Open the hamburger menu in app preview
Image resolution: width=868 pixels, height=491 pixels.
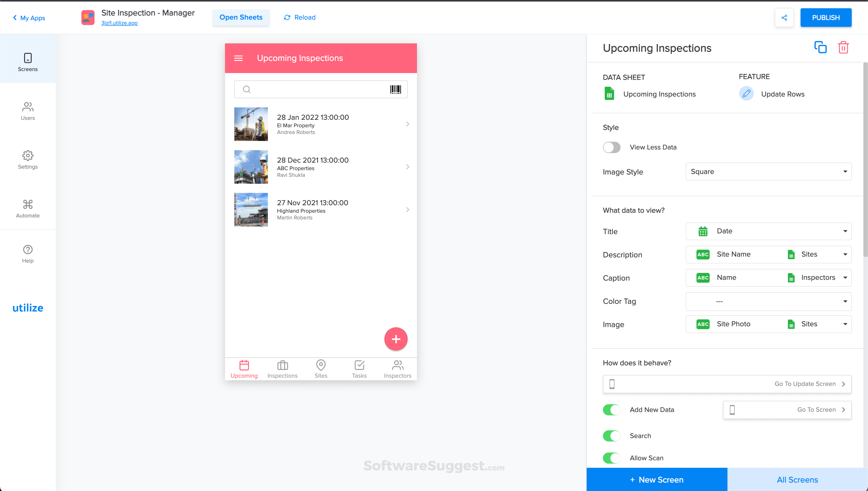pyautogui.click(x=239, y=58)
